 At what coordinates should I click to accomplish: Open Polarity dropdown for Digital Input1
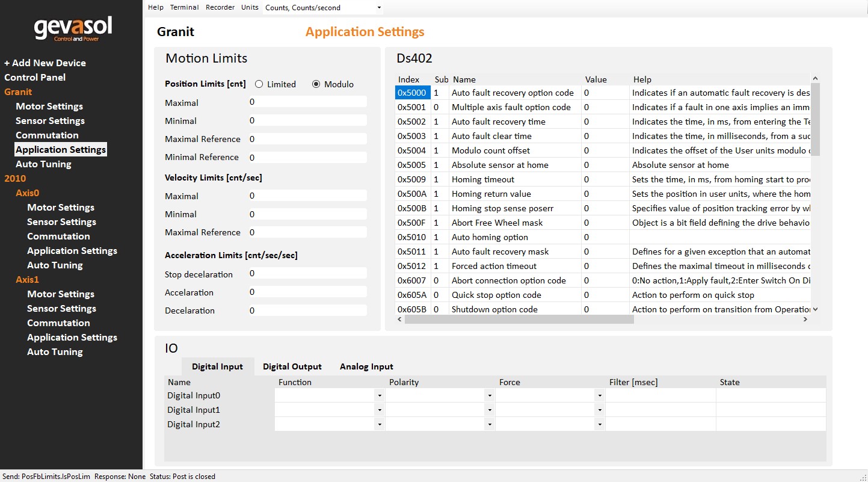point(490,410)
